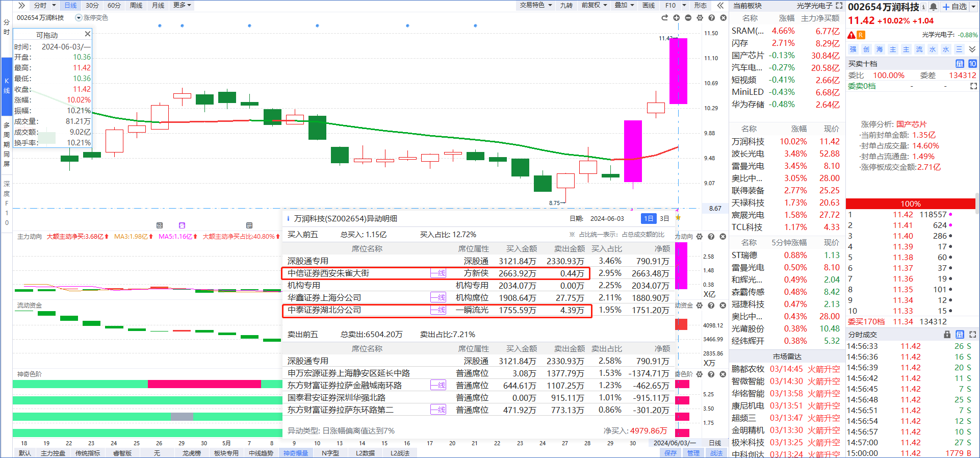Close the draggable data info box
Viewport: 980px width, 458px height.
[x=87, y=34]
